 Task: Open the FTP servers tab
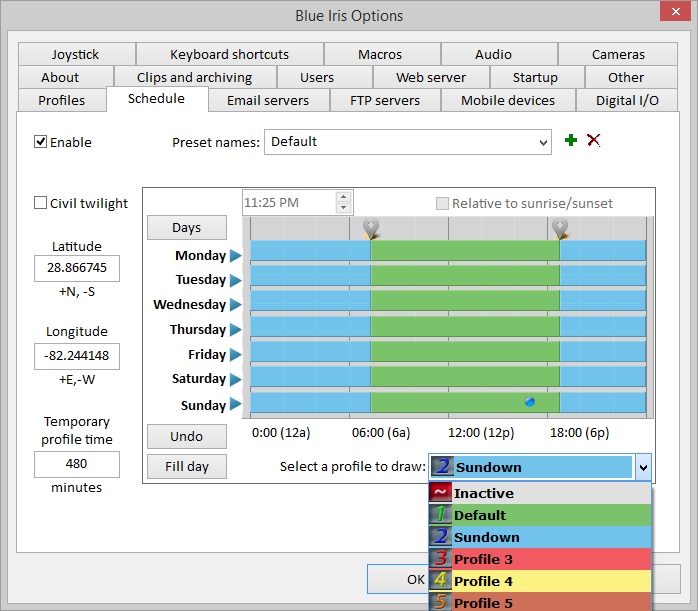point(385,100)
